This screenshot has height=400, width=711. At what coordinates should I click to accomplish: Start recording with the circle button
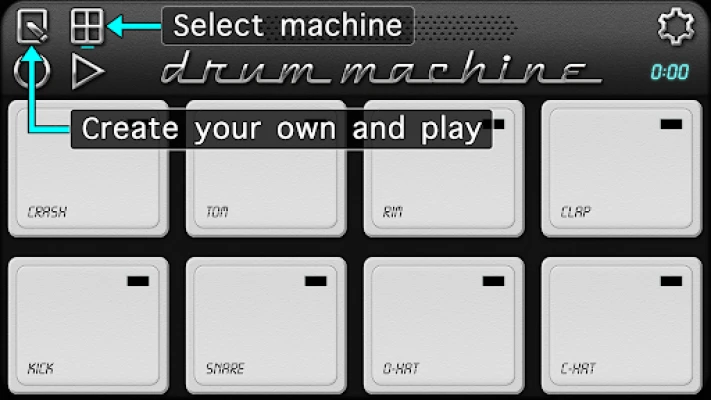click(x=32, y=71)
